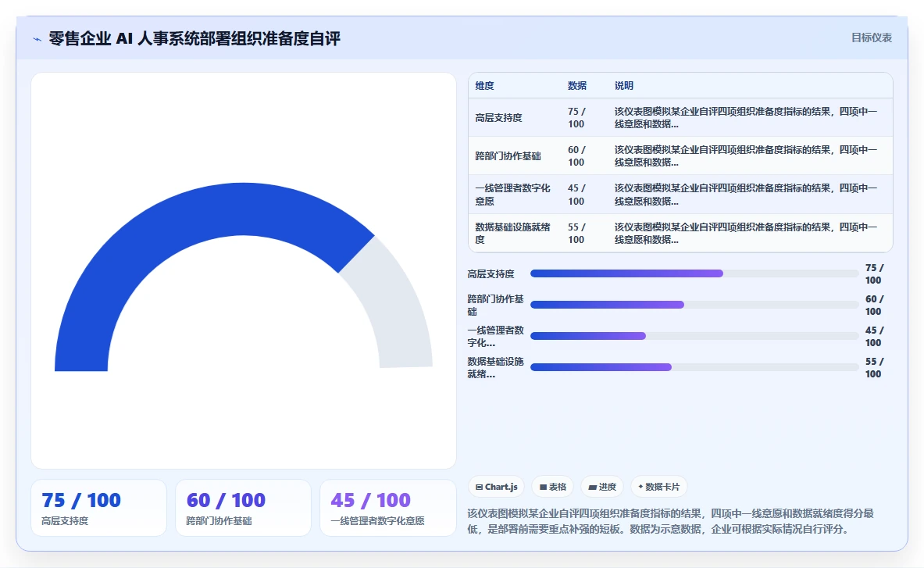Image resolution: width=924 pixels, height=568 pixels.
Task: Click the description text in the 高层支持度 row
Action: 746,118
